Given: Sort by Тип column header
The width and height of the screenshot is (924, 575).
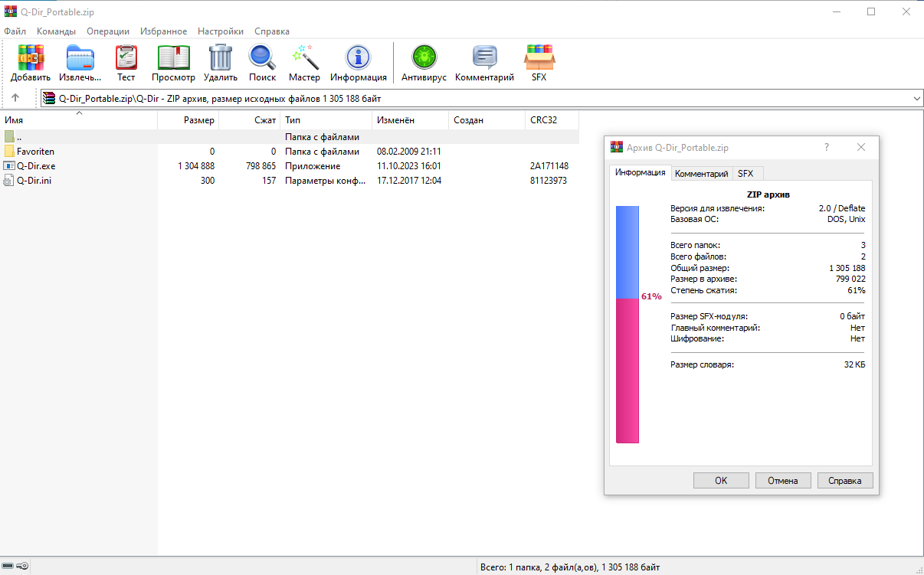Looking at the screenshot, I should pyautogui.click(x=326, y=120).
